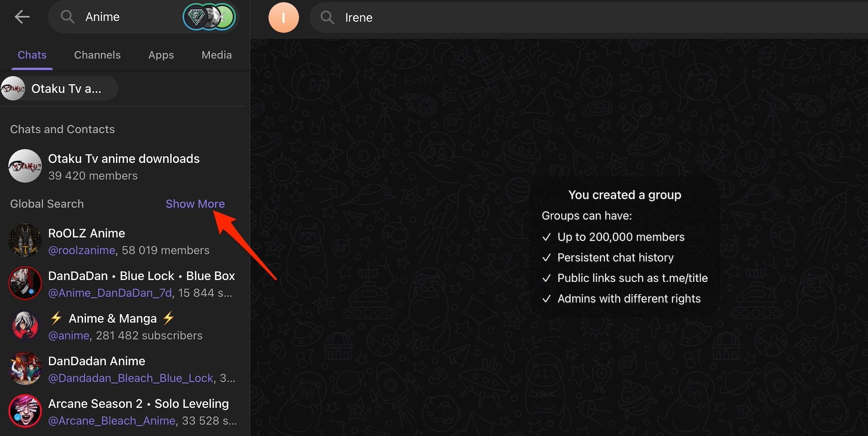The image size is (868, 436).
Task: Switch to the Media tab
Action: 217,55
